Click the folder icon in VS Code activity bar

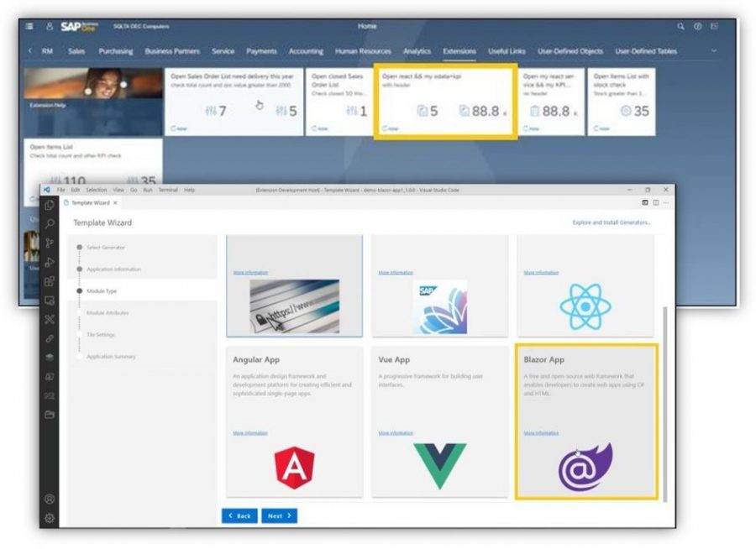pos(50,415)
